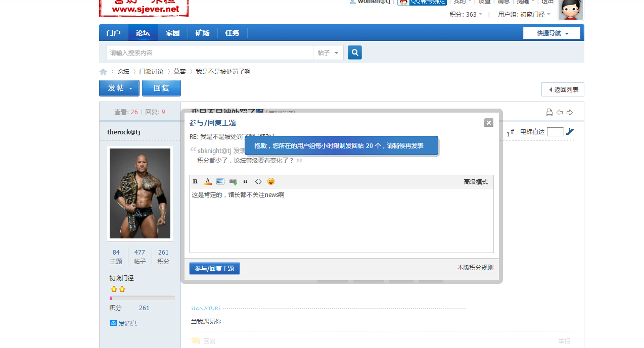Click the 设置 settings link
This screenshot has width=644, height=348.
click(x=485, y=2)
